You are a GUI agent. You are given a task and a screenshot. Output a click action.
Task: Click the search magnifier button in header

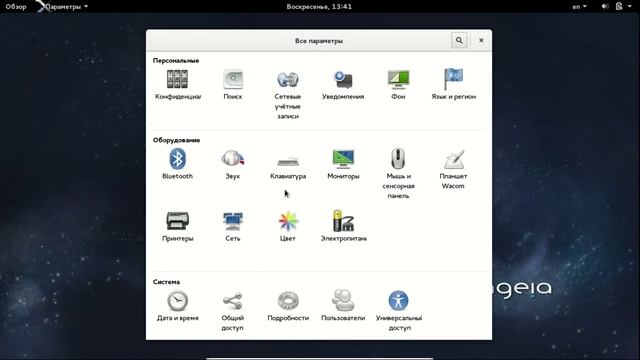(459, 40)
